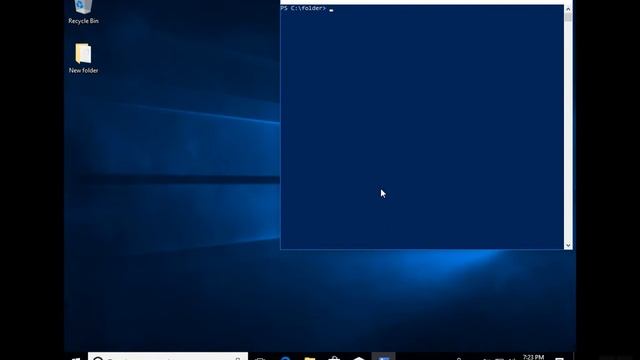Image resolution: width=640 pixels, height=360 pixels.
Task: Select the New folder desktop icon
Action: [83, 58]
